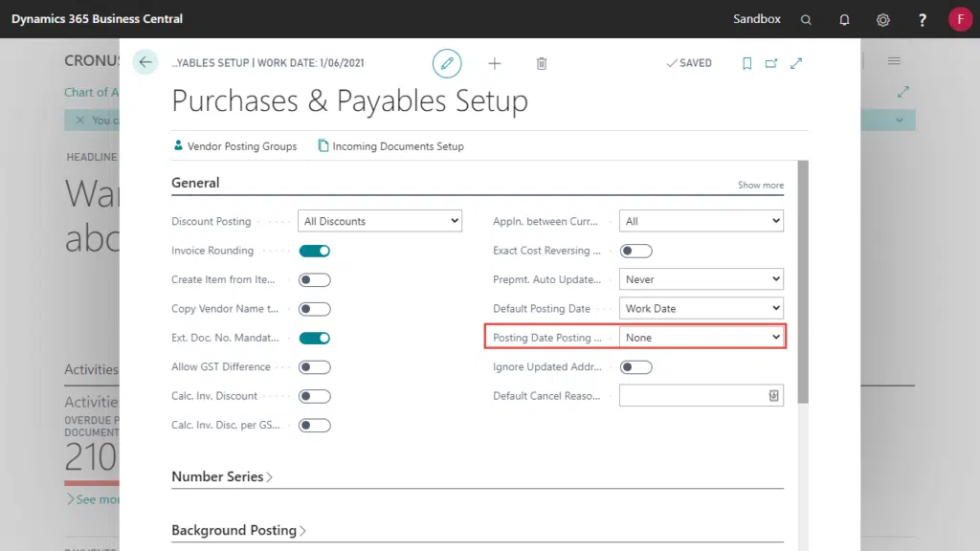
Task: Open the Default Posting Date dropdown
Action: (702, 309)
